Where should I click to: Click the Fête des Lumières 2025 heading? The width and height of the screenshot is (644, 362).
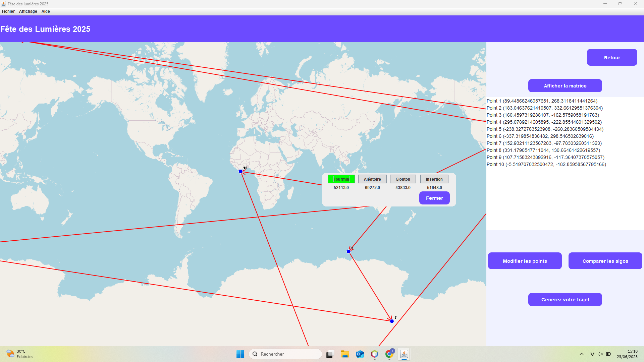45,29
